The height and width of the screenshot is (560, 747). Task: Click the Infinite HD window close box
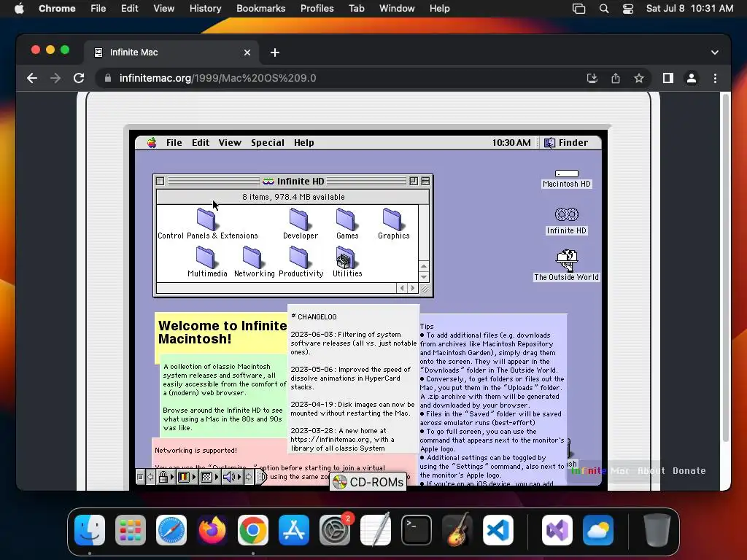click(x=160, y=182)
